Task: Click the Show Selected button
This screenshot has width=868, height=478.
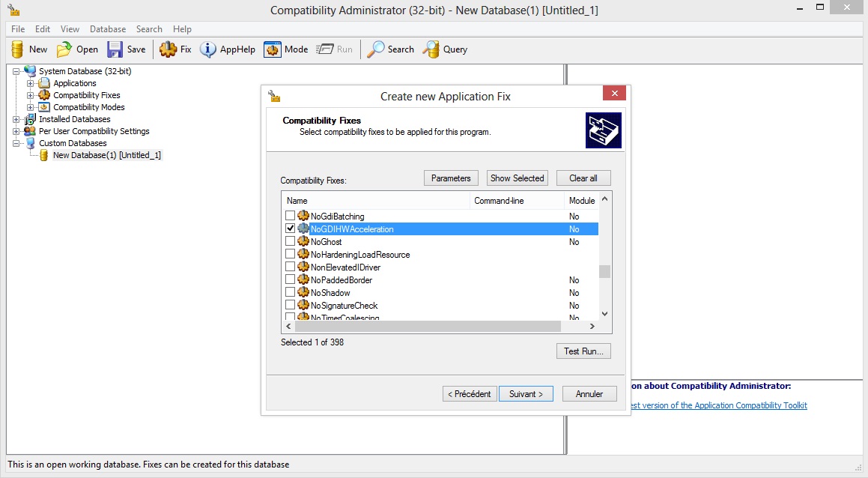Action: click(x=517, y=178)
